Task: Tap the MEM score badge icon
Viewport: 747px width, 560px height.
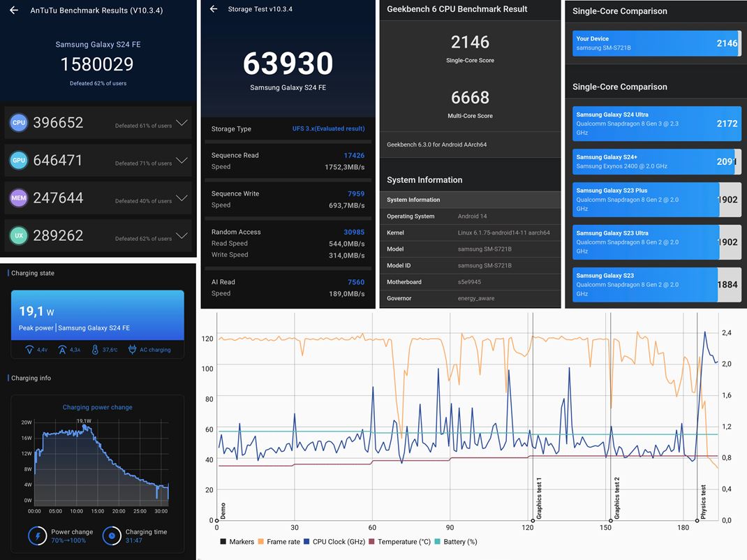Action: pos(19,198)
